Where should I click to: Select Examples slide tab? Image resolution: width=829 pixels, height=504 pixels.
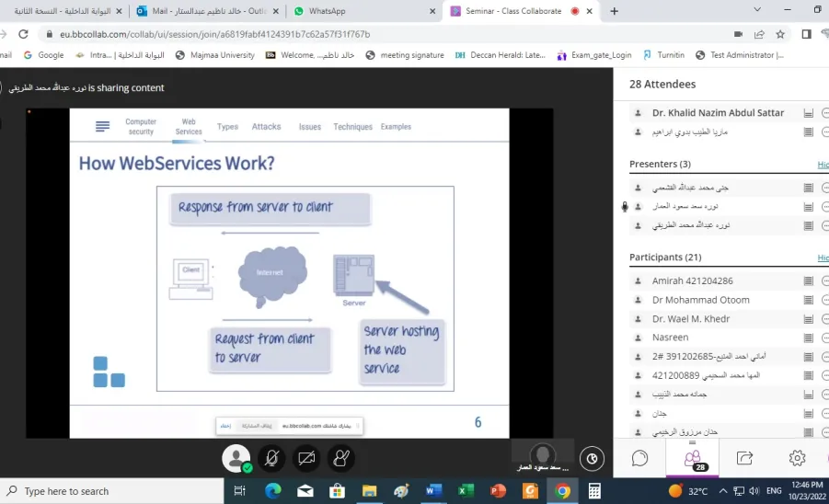click(396, 127)
